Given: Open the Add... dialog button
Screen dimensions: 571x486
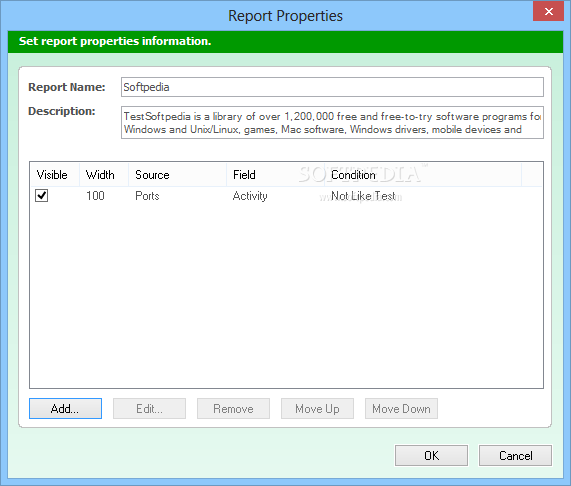Looking at the screenshot, I should point(66,408).
